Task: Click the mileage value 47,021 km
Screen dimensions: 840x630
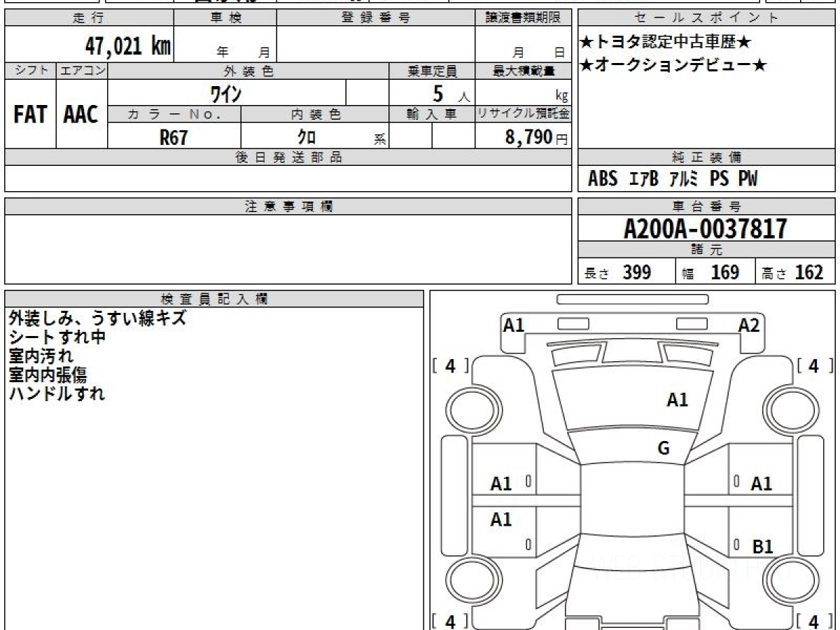Action: [x=128, y=46]
